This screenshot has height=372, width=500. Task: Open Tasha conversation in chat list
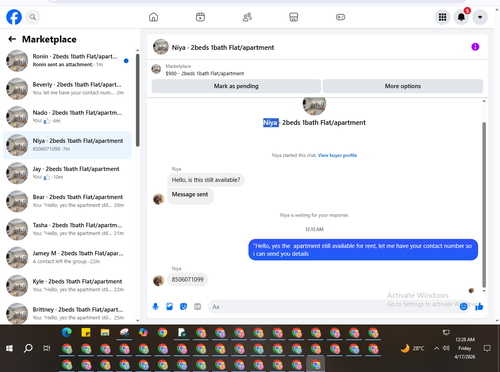(x=67, y=229)
